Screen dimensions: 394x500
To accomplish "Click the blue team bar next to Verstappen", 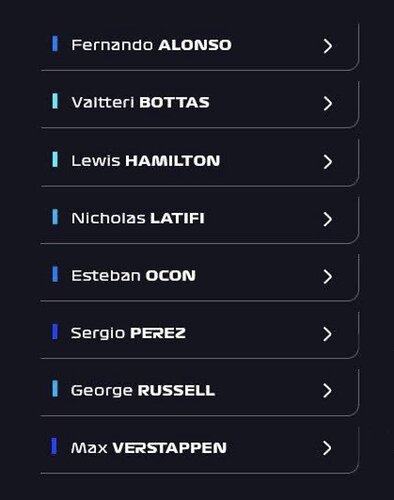I will (x=54, y=446).
